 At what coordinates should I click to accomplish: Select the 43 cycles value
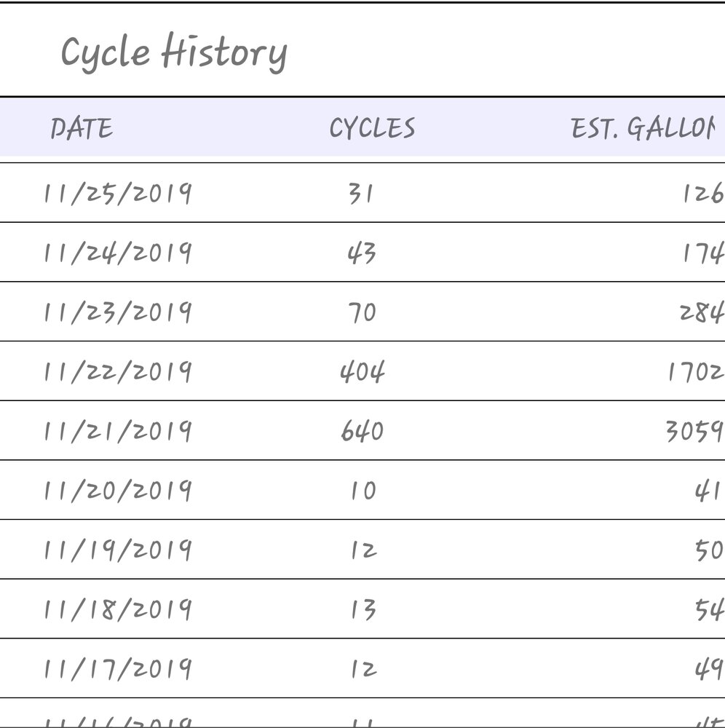(x=362, y=253)
